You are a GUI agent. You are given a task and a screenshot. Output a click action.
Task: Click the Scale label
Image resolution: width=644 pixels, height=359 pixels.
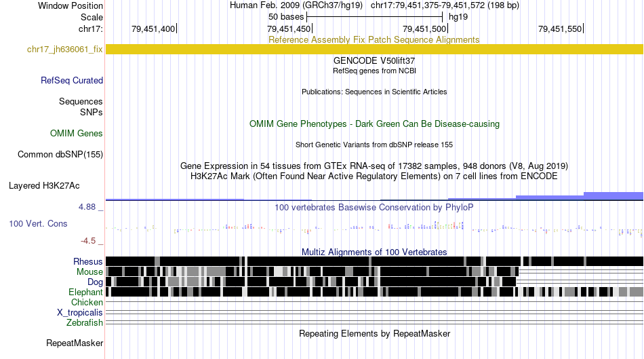(x=92, y=17)
